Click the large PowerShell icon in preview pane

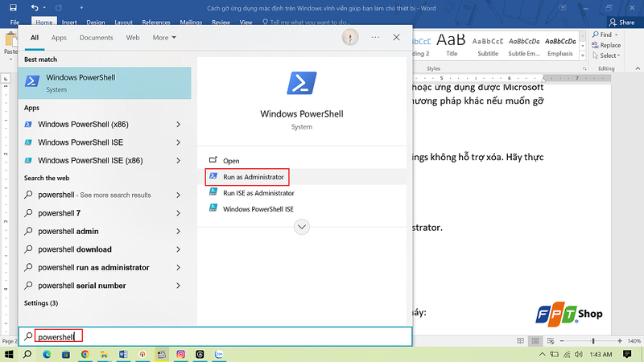[302, 83]
